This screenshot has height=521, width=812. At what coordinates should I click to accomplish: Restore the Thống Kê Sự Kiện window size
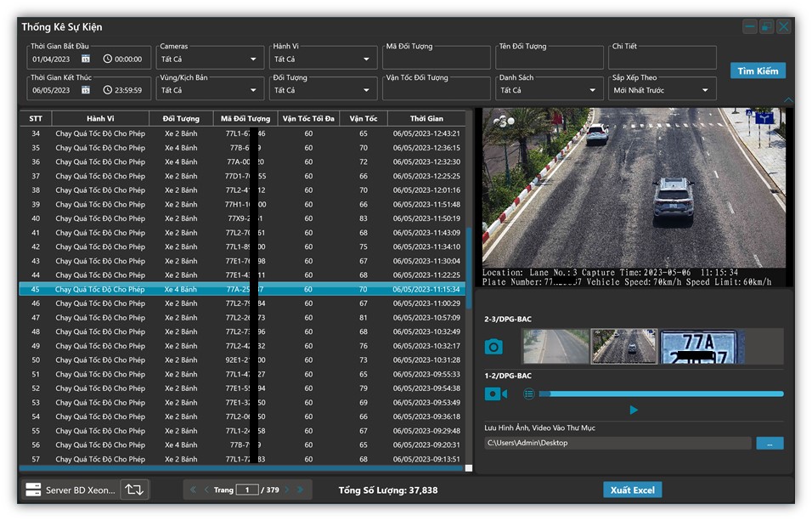coord(766,26)
